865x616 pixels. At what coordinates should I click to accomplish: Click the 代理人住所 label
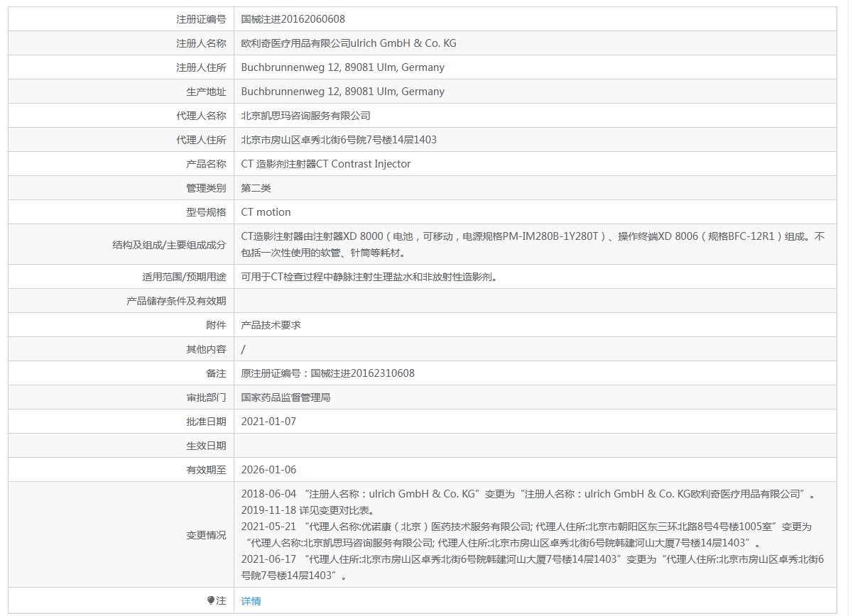201,140
